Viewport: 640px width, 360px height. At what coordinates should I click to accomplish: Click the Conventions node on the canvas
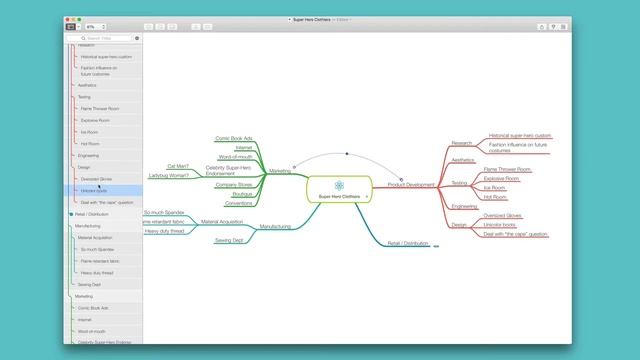(238, 203)
